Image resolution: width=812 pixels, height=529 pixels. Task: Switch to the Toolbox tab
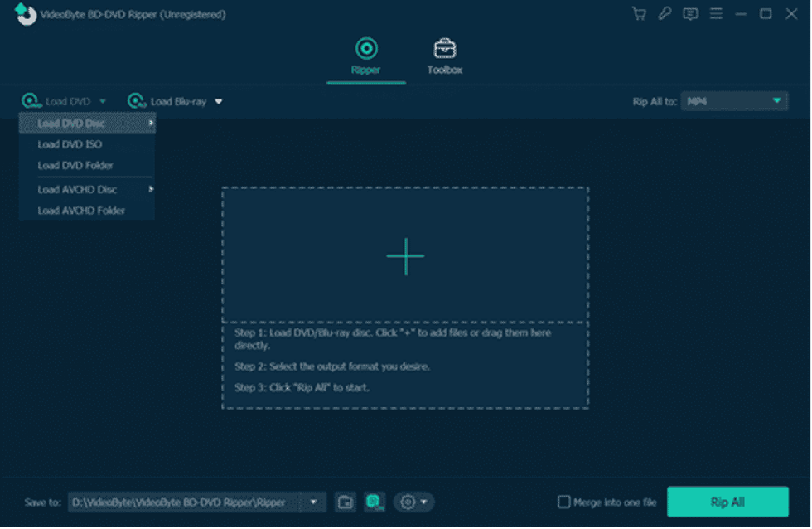pos(444,56)
